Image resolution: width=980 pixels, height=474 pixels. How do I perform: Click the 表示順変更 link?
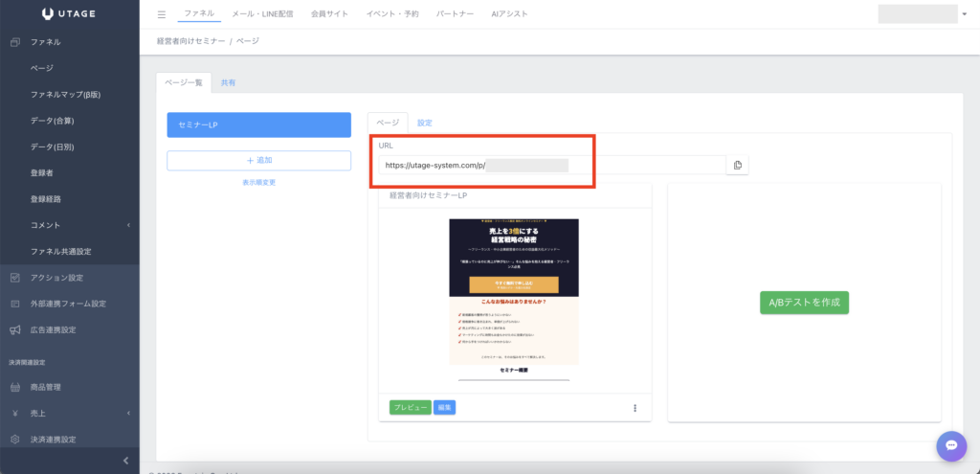pos(259,182)
